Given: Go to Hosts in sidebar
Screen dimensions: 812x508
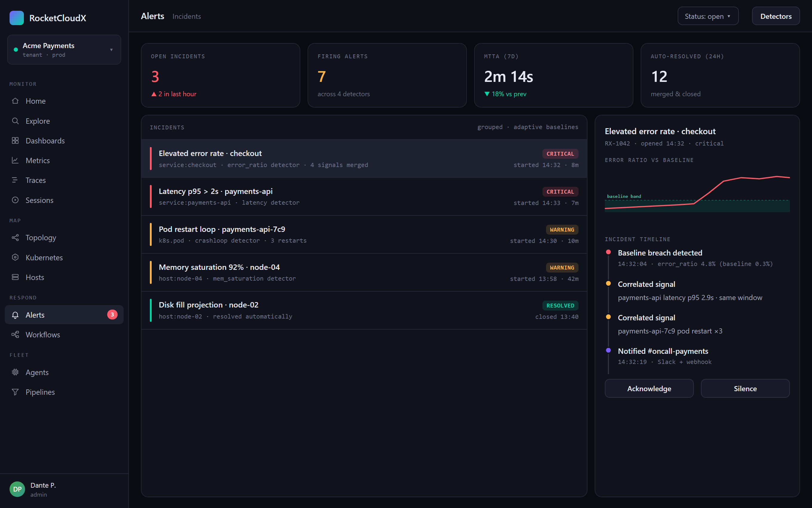Looking at the screenshot, I should (64, 277).
